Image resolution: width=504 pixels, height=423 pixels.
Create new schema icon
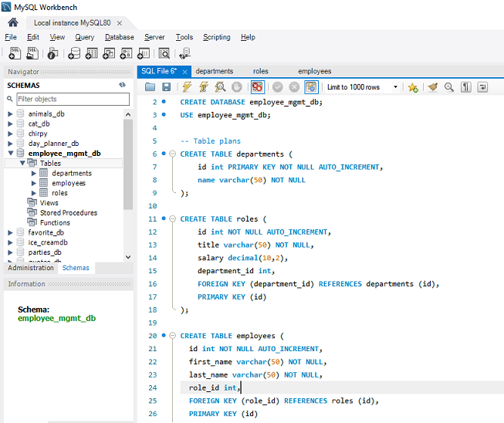coord(74,53)
